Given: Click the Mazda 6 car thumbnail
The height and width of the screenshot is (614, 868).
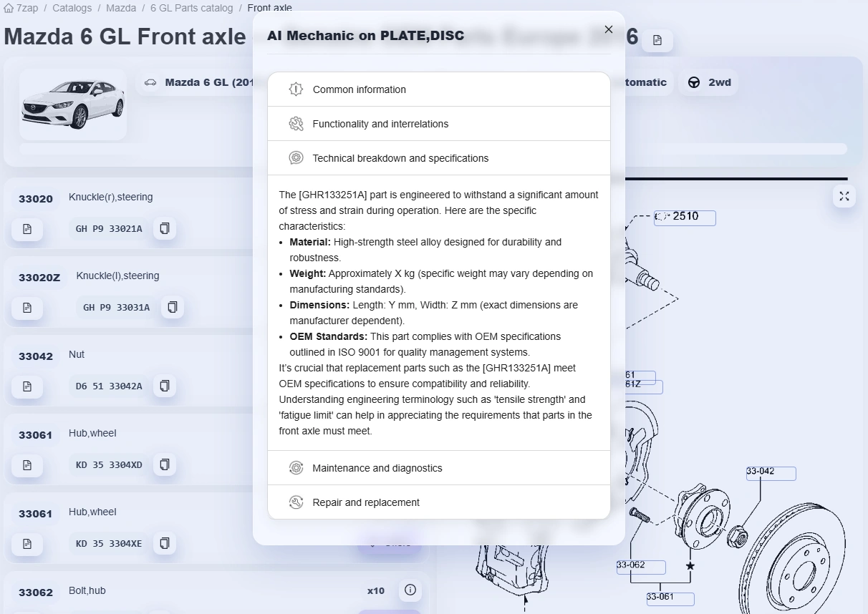Looking at the screenshot, I should (73, 104).
